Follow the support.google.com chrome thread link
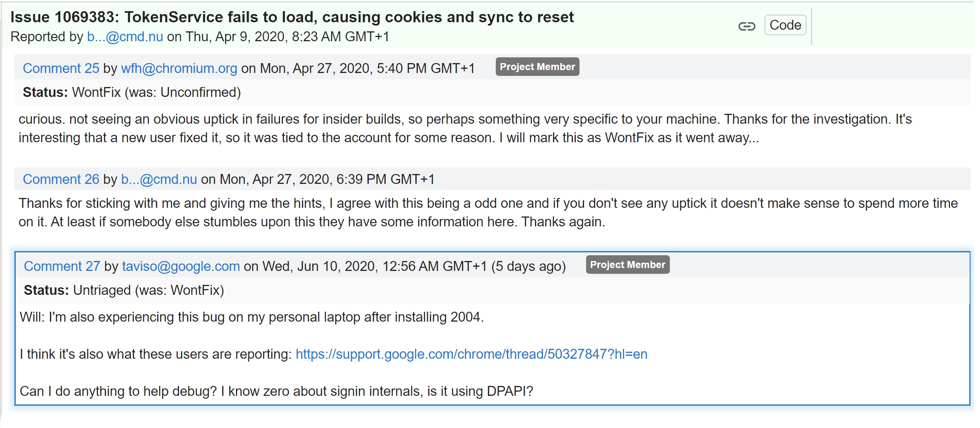The width and height of the screenshot is (980, 428). [x=471, y=354]
